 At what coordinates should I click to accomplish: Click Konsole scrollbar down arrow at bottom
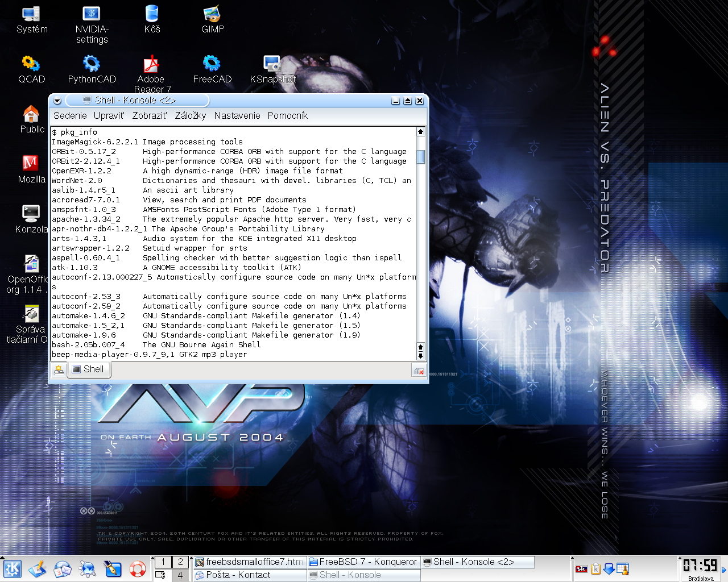pos(420,356)
